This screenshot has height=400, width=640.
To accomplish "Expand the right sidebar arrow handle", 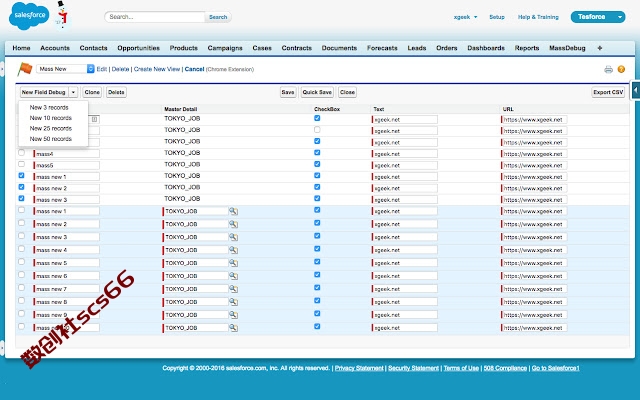I will [x=636, y=90].
